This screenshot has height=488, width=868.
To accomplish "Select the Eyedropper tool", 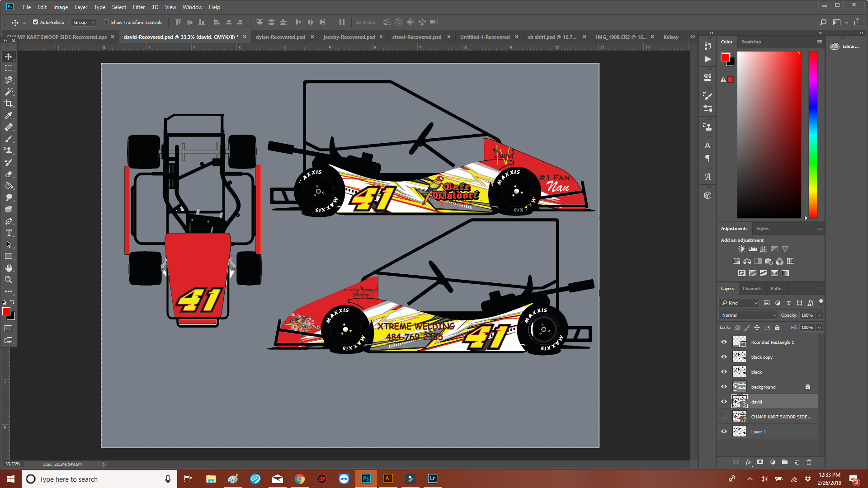I will [x=9, y=115].
